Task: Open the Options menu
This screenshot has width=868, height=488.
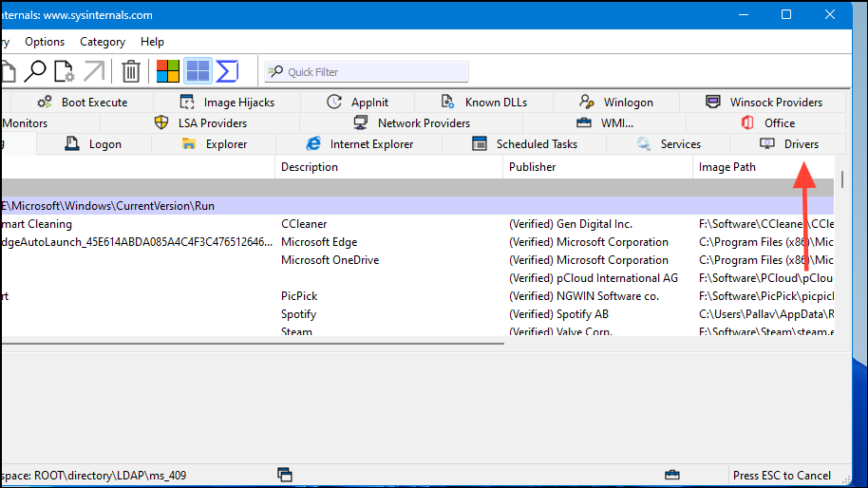Action: tap(45, 42)
